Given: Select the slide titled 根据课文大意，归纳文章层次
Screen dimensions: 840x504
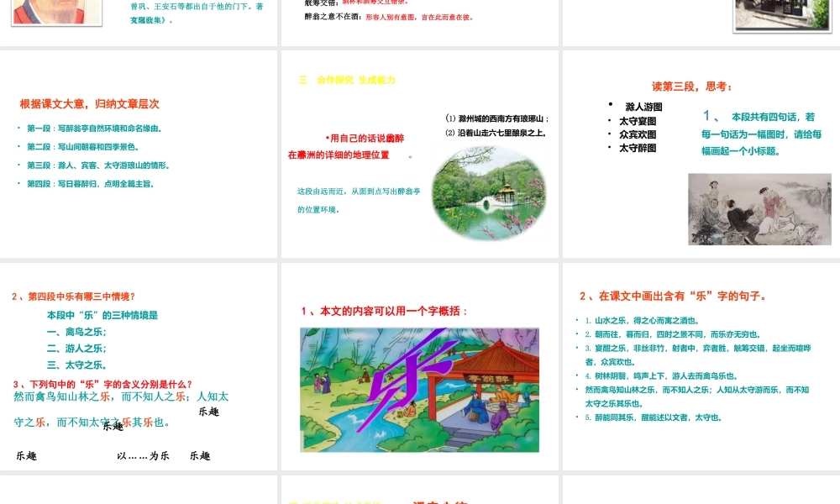Looking at the screenshot, I should click(139, 155).
